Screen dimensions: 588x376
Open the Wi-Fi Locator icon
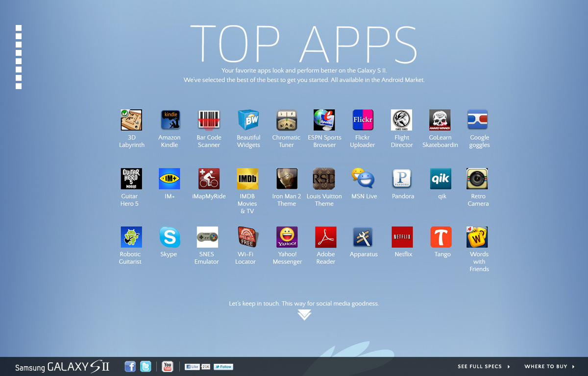(247, 237)
